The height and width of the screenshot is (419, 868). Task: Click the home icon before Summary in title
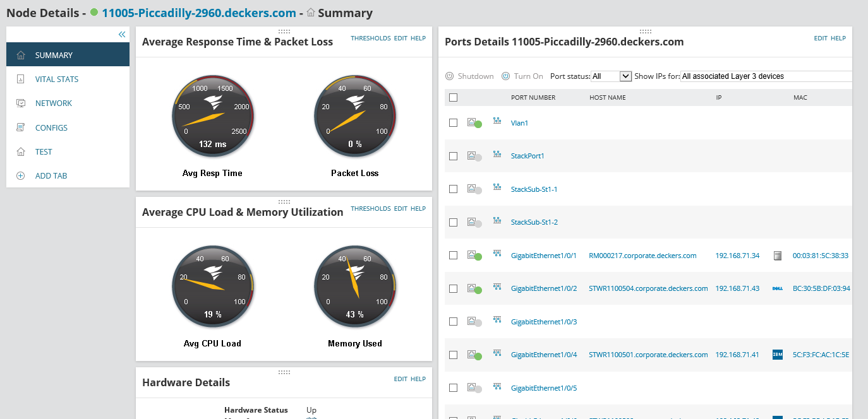tap(311, 13)
